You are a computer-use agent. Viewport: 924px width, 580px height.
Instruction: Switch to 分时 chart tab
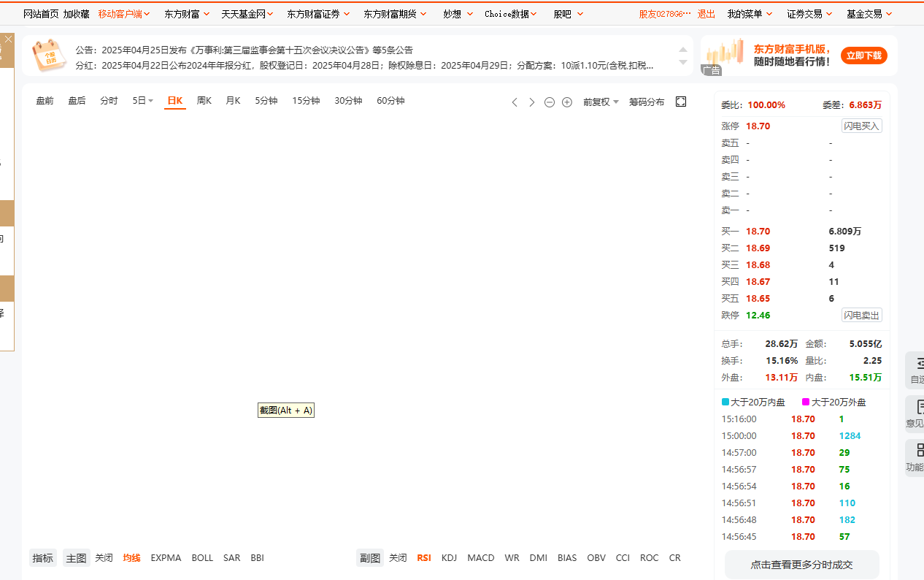pyautogui.click(x=109, y=101)
